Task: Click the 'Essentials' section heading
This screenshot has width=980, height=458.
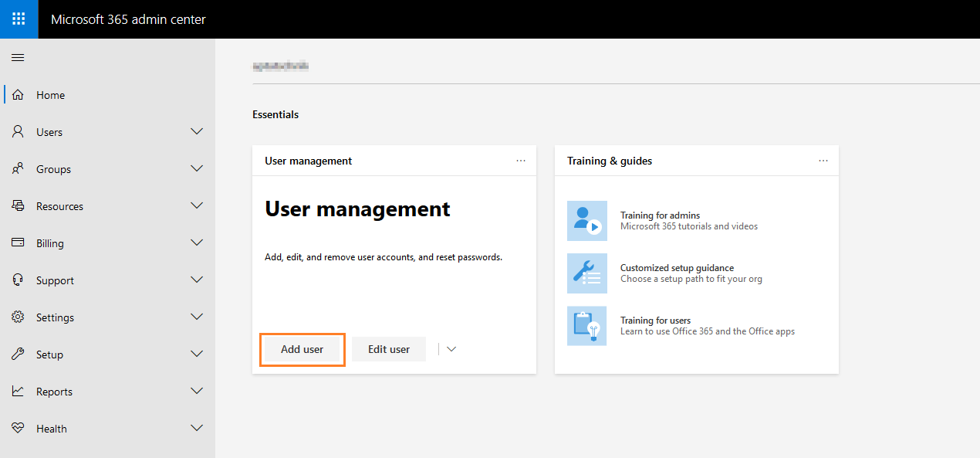Action: click(275, 114)
